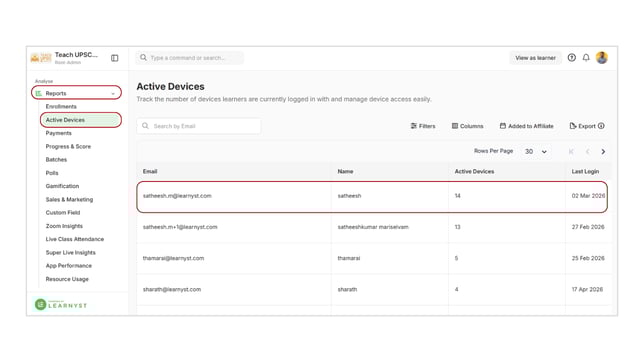Click the Last Login column header
This screenshot has width=644, height=362.
point(585,171)
